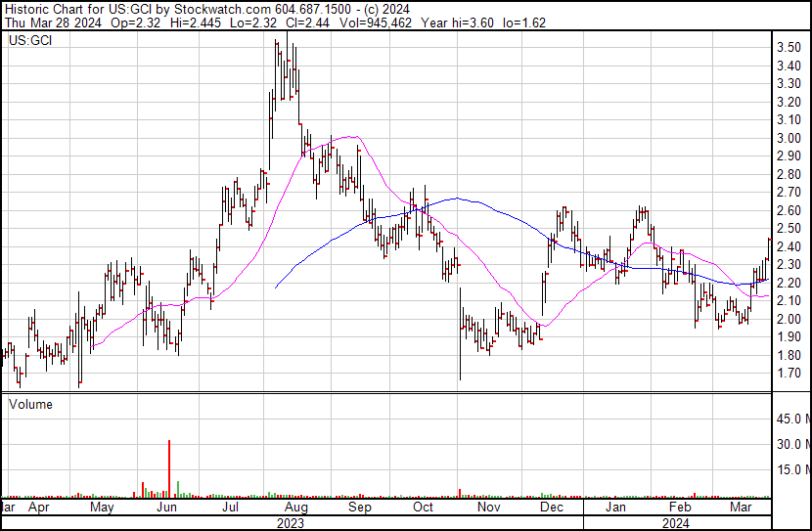Select the 15.0 M volume axis label

point(792,470)
